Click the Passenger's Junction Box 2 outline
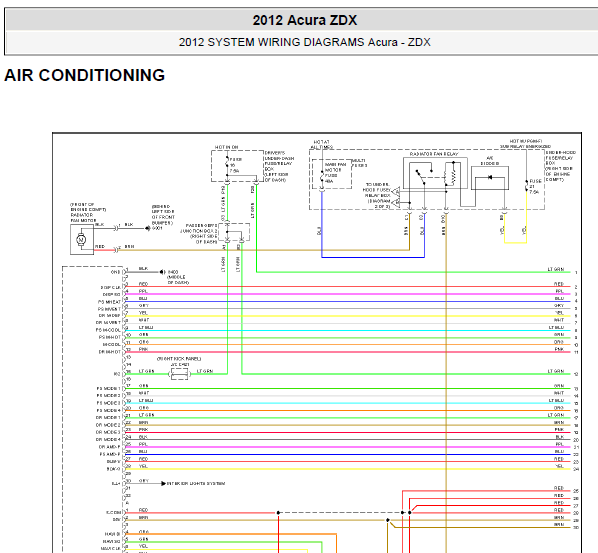This screenshot has height=553, width=598. pyautogui.click(x=234, y=232)
